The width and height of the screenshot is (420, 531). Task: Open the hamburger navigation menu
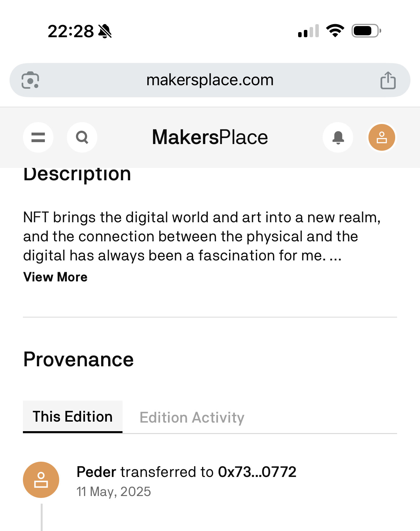(38, 137)
